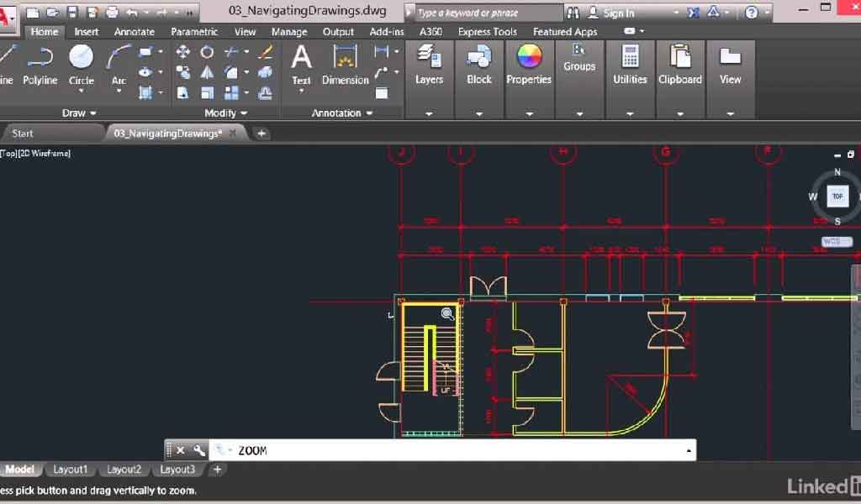Expand the Draw panel flyout

(x=79, y=113)
